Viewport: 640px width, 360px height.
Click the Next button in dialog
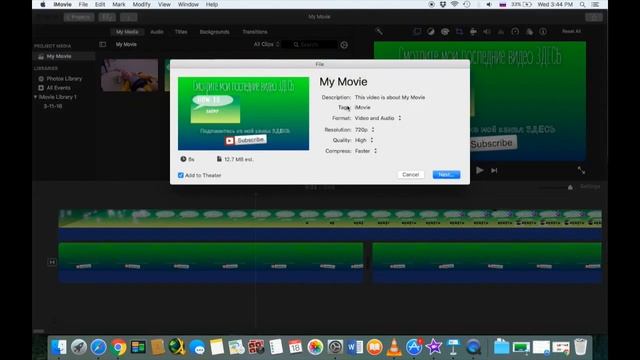click(x=446, y=175)
